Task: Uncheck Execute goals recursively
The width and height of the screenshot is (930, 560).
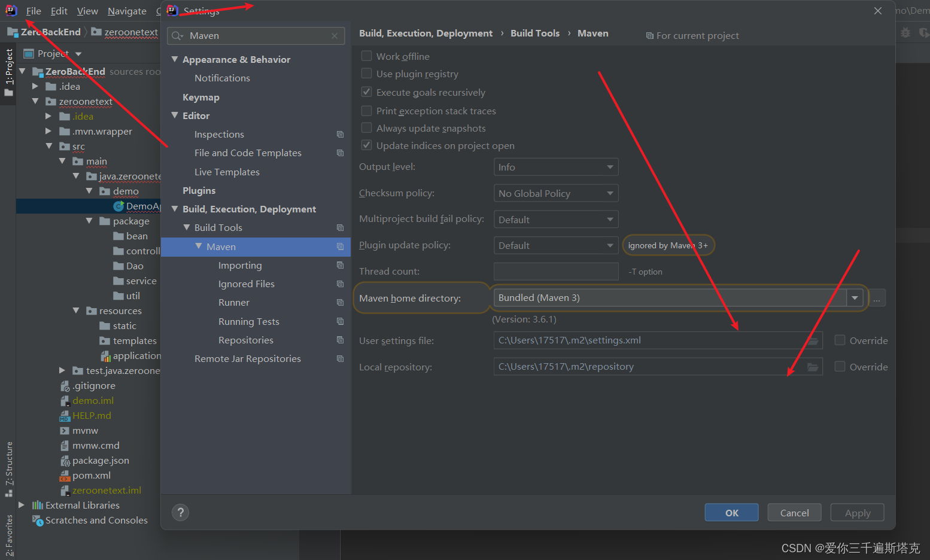Action: tap(367, 92)
